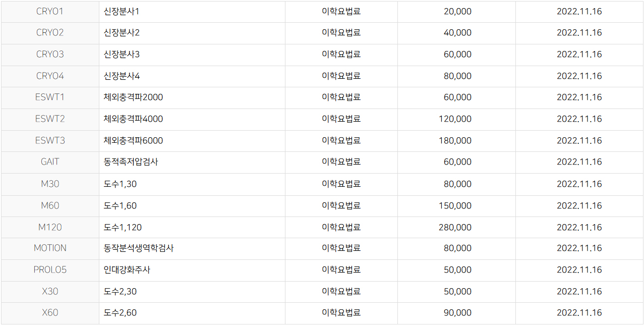Click the GAIT code cell
Viewport: 644px width, 326px height.
pyautogui.click(x=50, y=162)
